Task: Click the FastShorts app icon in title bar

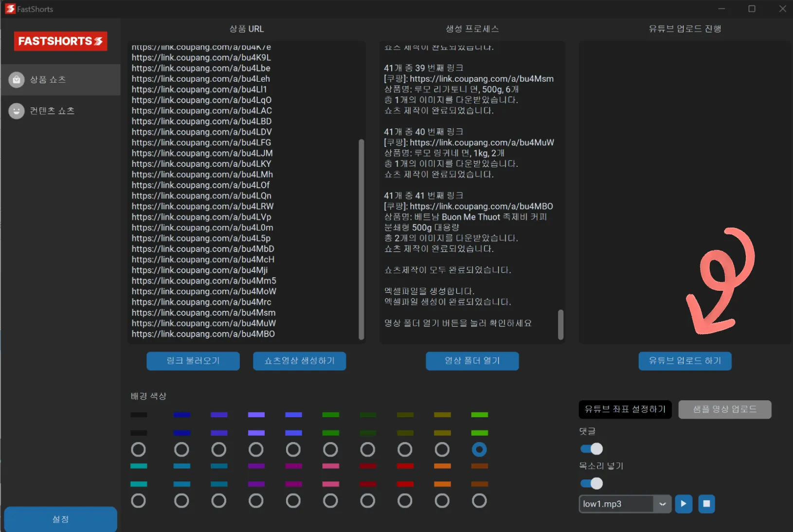Action: 10,9
